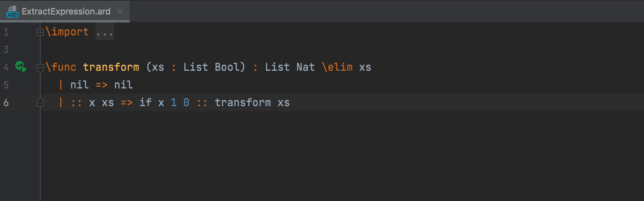Click the \import keyword on line 1
The height and width of the screenshot is (201, 644).
coord(67,32)
